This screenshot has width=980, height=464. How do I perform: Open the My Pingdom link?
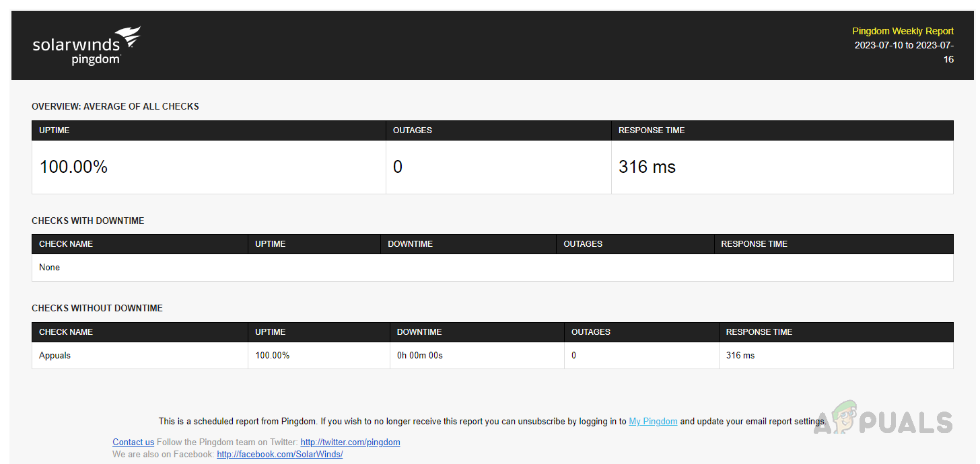pyautogui.click(x=653, y=422)
